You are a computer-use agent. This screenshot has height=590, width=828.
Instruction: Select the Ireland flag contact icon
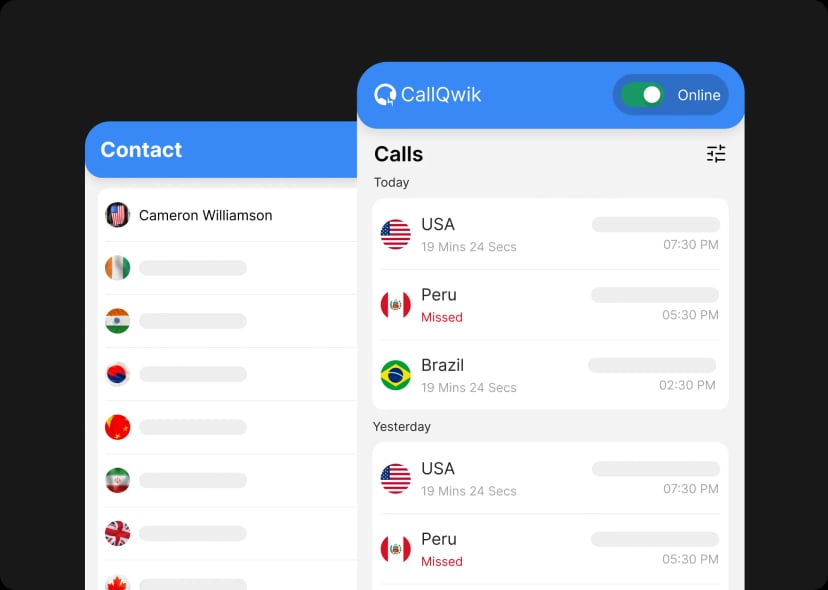click(x=117, y=268)
